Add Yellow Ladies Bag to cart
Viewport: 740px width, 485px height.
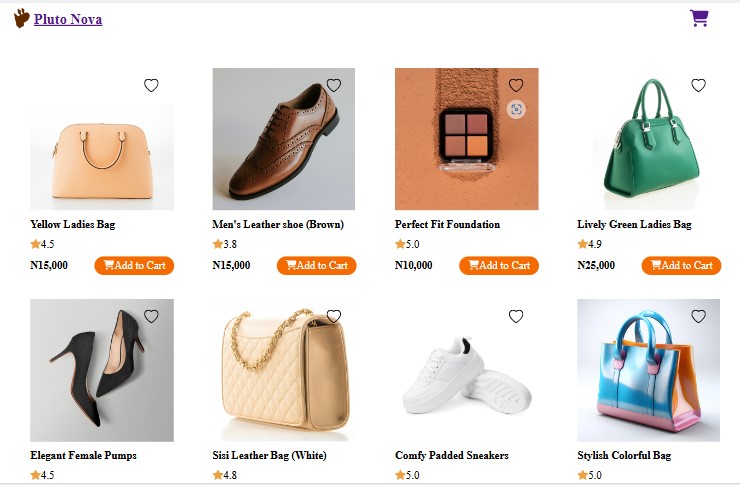pos(134,265)
